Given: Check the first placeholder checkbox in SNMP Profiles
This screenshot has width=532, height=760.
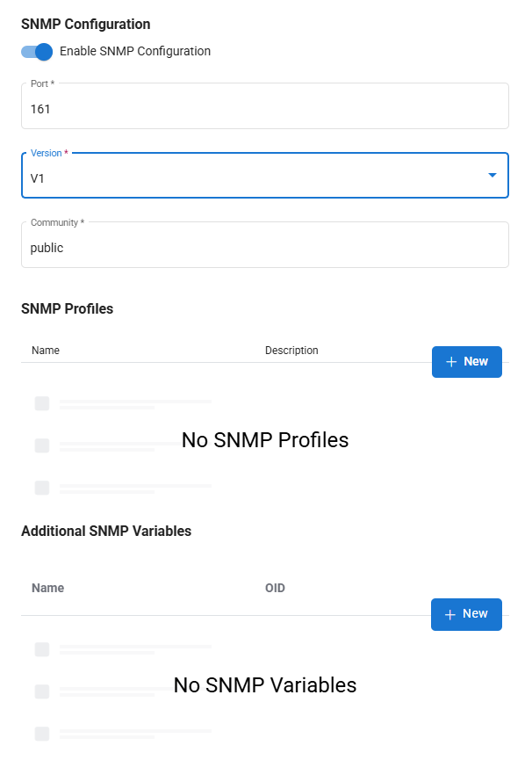Looking at the screenshot, I should tap(42, 403).
